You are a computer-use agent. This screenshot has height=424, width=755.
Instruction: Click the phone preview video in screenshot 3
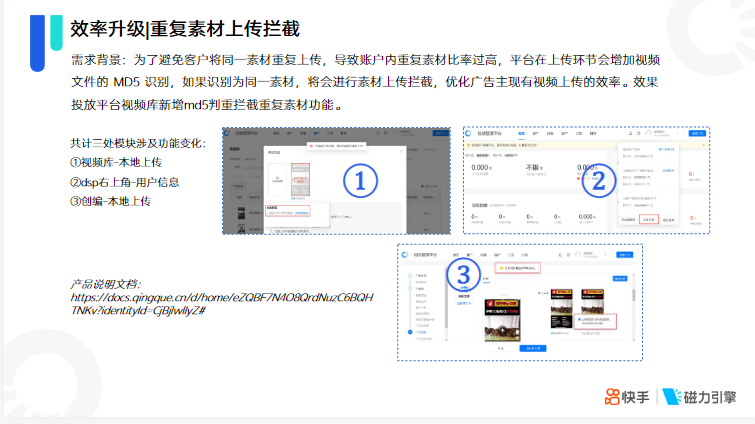502,320
